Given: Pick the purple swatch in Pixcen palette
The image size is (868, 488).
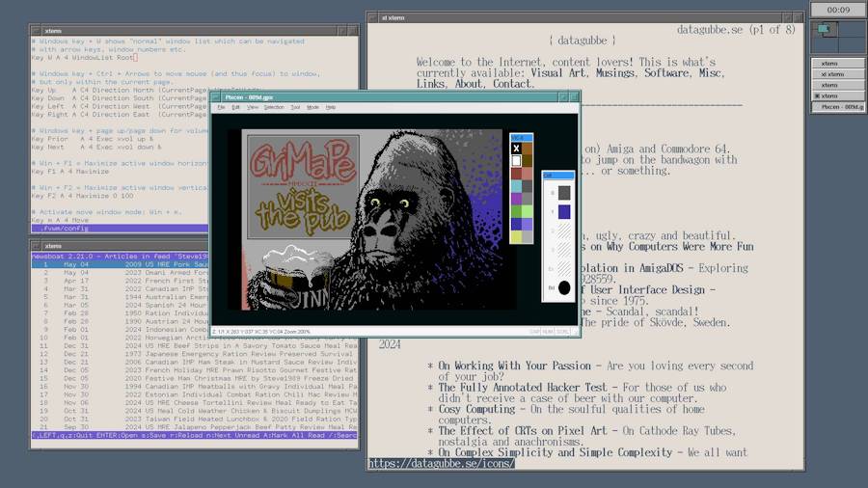Looking at the screenshot, I should 516,199.
